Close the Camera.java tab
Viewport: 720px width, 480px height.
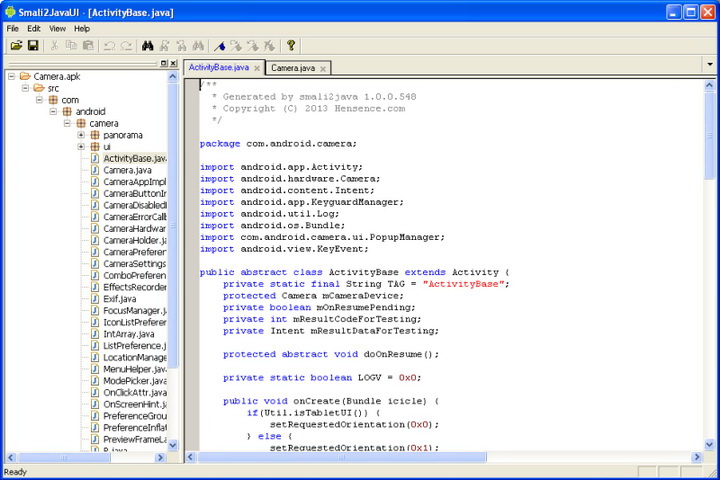[x=323, y=68]
